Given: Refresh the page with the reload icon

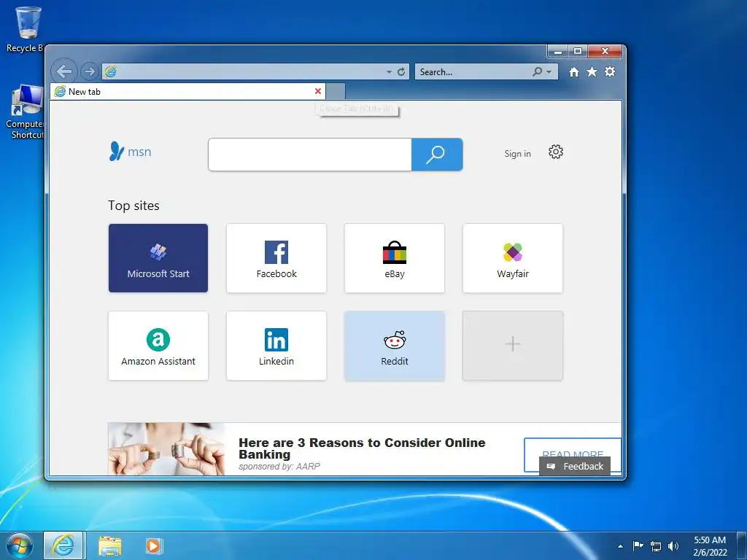Looking at the screenshot, I should (401, 71).
